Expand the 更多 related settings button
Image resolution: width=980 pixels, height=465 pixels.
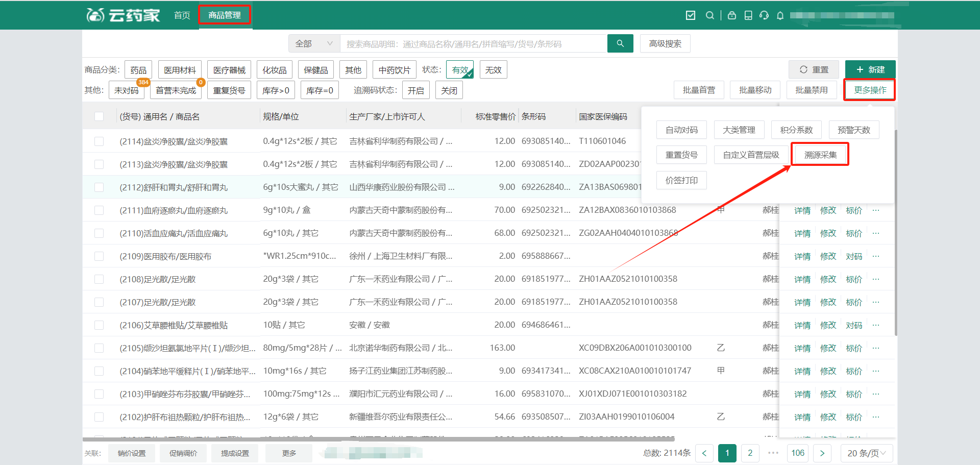(289, 453)
